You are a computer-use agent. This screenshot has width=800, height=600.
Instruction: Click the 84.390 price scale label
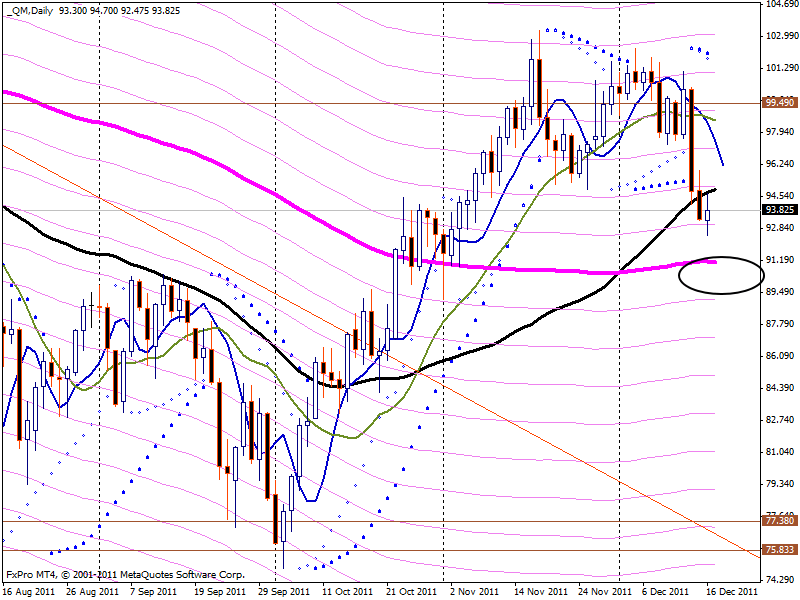pyautogui.click(x=781, y=387)
